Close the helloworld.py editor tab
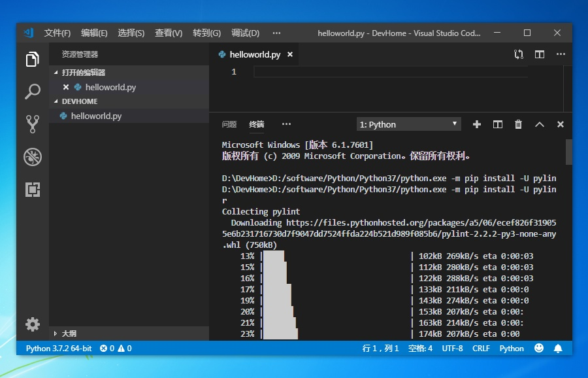Screen dimensions: 588x378 [x=290, y=54]
